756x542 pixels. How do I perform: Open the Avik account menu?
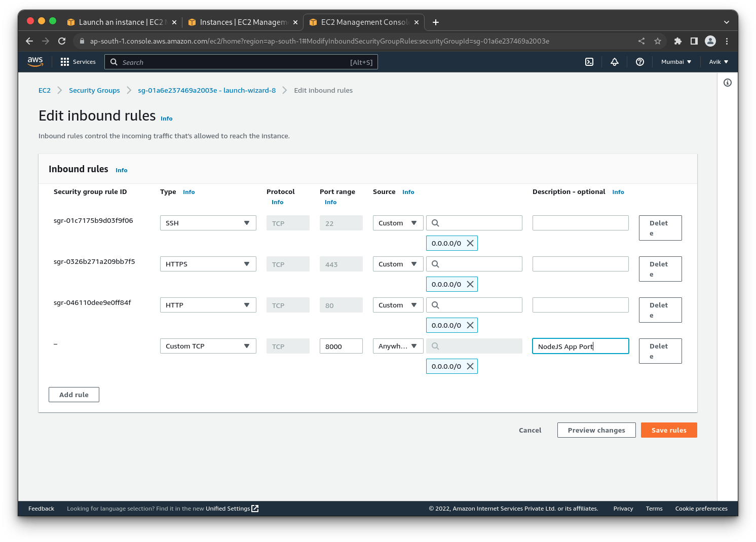point(717,61)
